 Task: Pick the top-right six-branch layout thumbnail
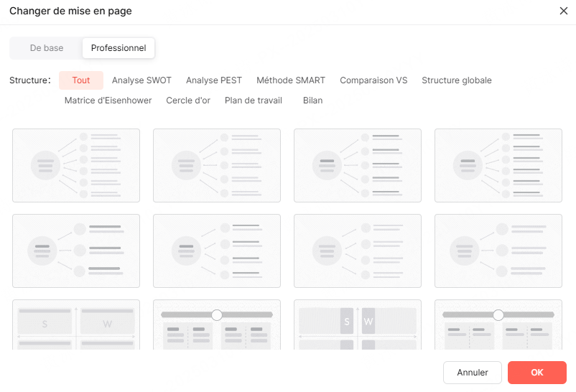[498, 165]
